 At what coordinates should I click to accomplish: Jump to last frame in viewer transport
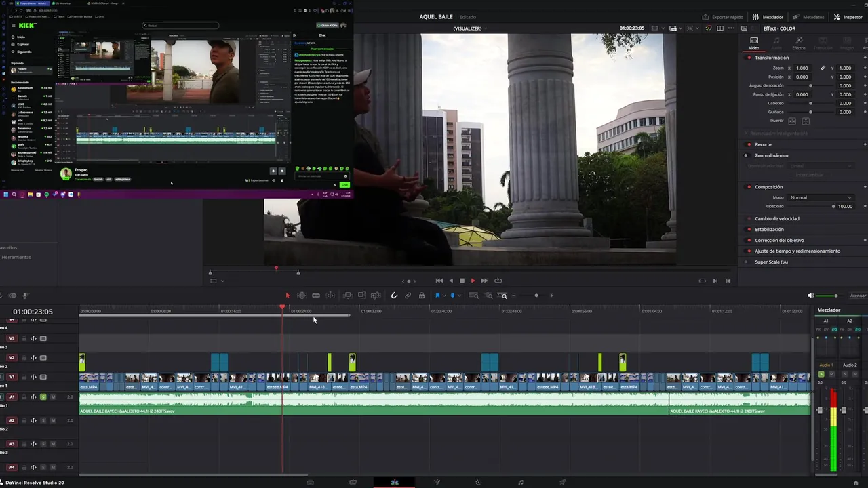click(x=484, y=281)
